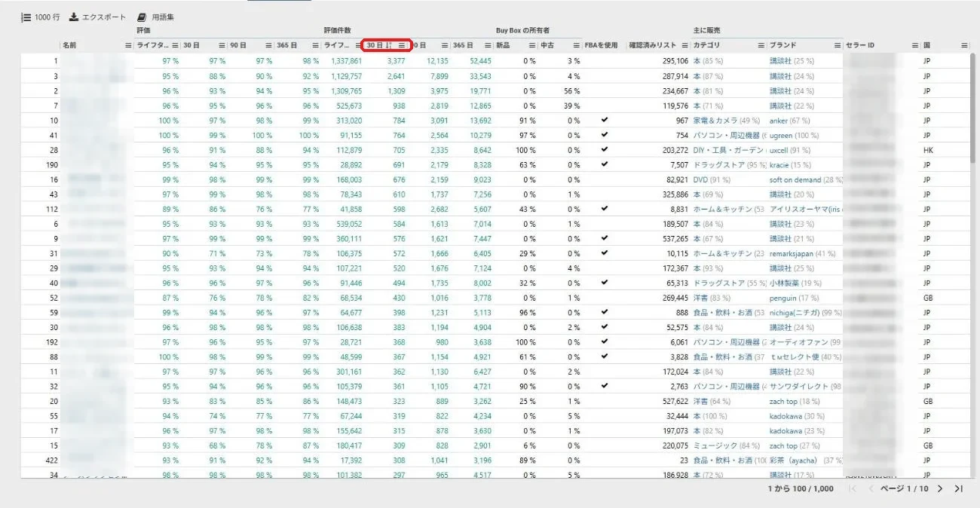This screenshot has height=508, width=980.
Task: Open the 1000 行 row count selector
Action: click(41, 17)
